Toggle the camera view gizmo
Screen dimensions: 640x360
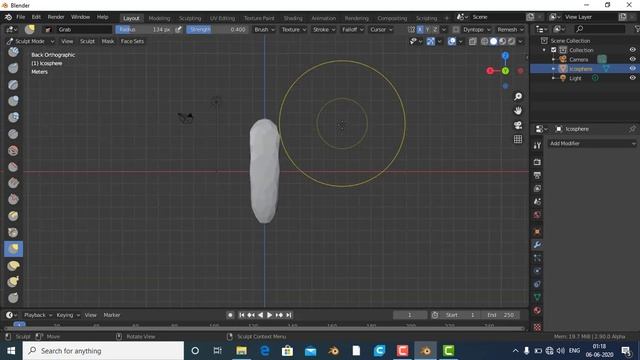(518, 125)
